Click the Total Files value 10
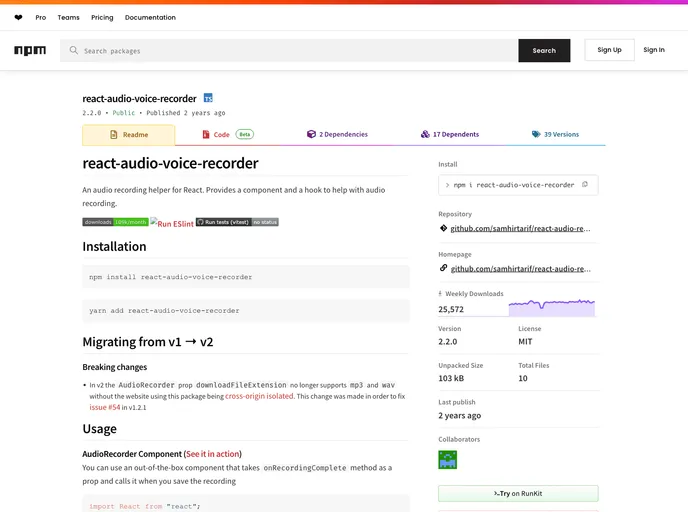 (523, 378)
